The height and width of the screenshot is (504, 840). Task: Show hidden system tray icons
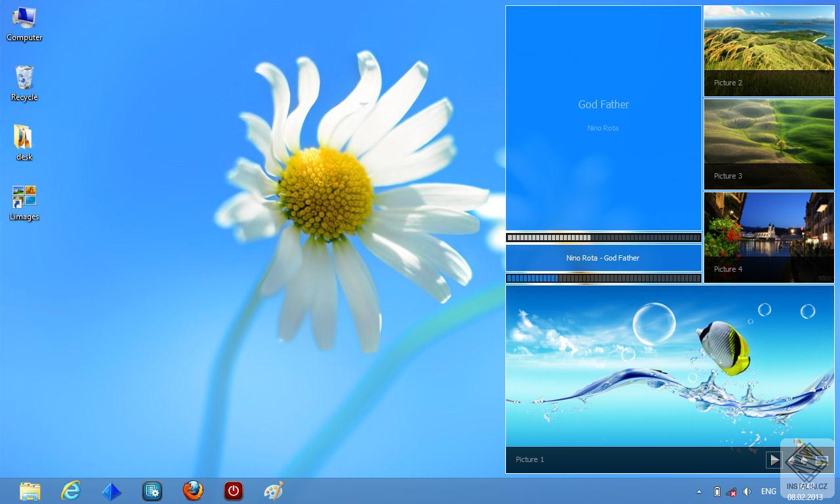click(x=699, y=492)
